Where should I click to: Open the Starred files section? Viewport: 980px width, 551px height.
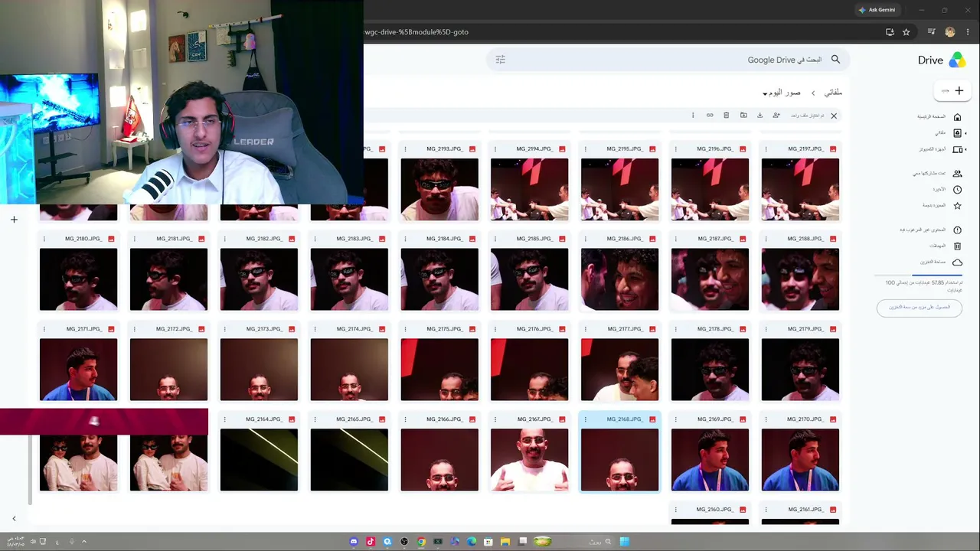point(943,206)
